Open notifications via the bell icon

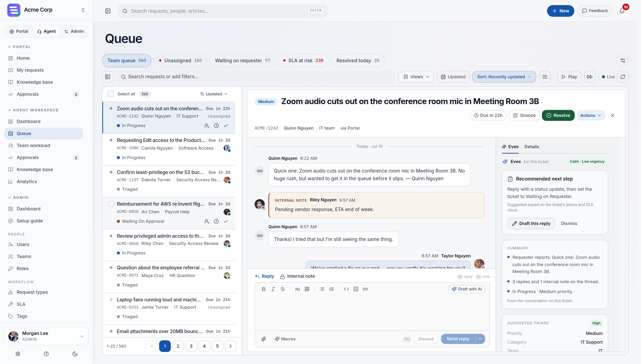pyautogui.click(x=622, y=11)
